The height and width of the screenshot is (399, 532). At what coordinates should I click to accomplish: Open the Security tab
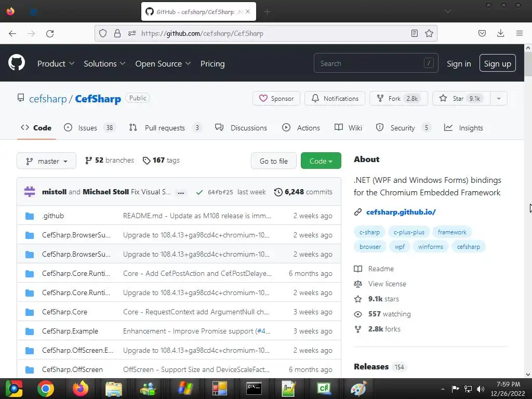(x=403, y=128)
